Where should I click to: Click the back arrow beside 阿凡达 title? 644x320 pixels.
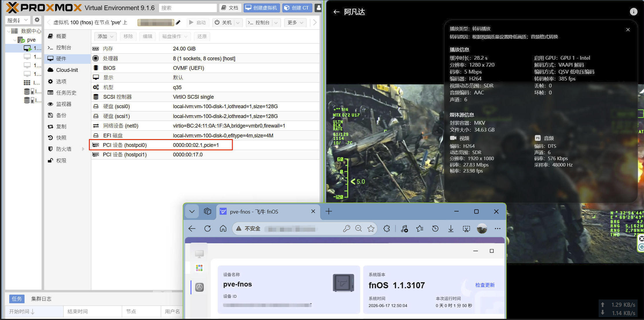pyautogui.click(x=336, y=12)
